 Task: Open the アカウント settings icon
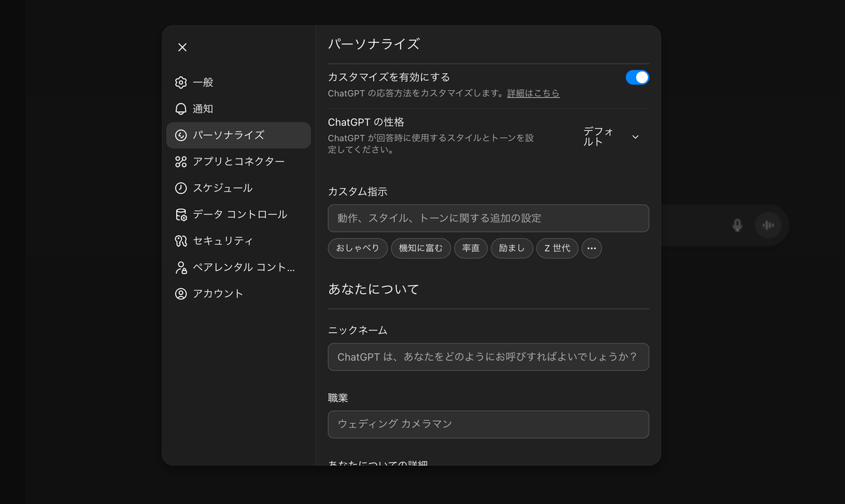182,294
